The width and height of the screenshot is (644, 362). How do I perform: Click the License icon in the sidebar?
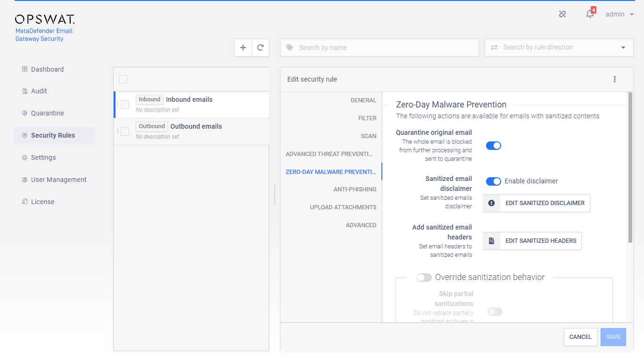coord(25,202)
